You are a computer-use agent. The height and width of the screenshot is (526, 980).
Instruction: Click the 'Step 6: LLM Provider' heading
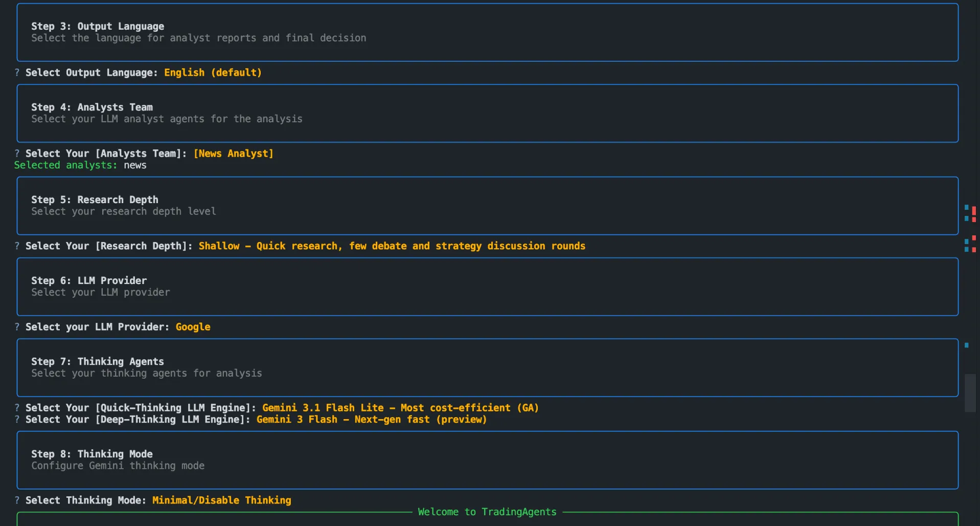[89, 280]
